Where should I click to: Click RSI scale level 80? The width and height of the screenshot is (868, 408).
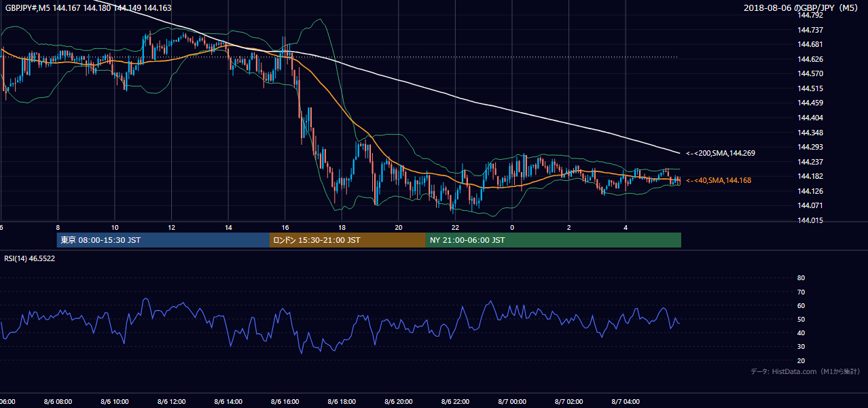coord(801,278)
